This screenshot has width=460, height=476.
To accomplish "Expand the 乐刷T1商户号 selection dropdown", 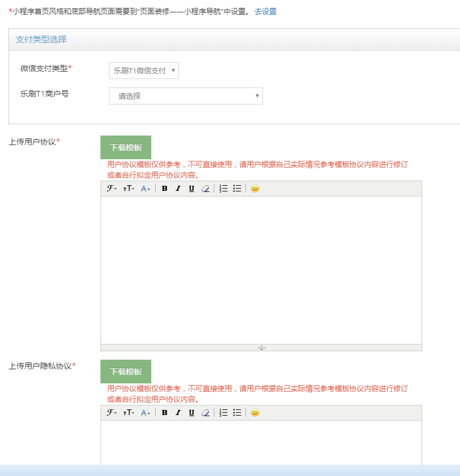I will 186,96.
